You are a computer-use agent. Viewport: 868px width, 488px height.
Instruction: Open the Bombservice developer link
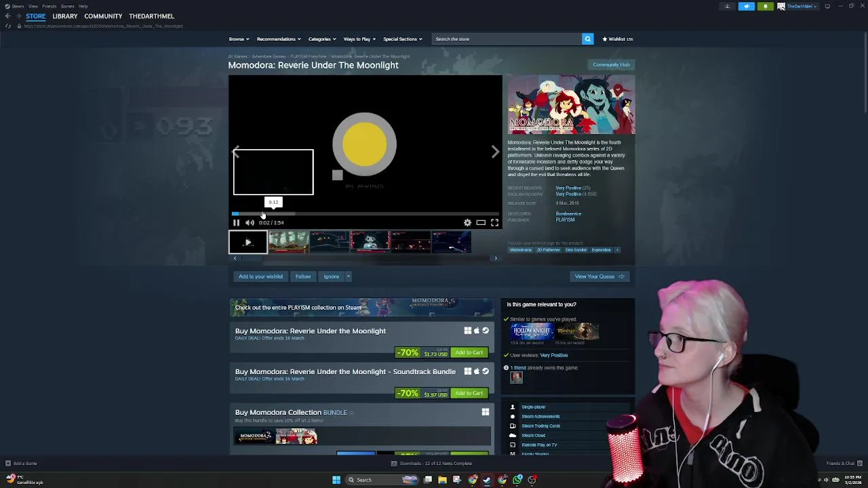pyautogui.click(x=568, y=213)
